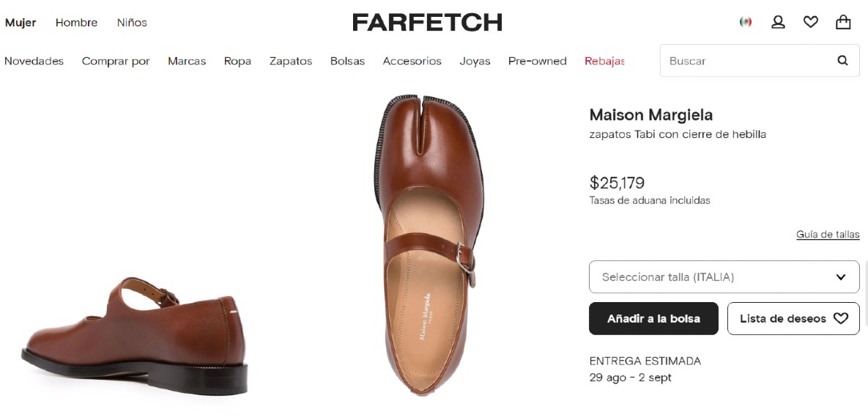Expand the Seleccionar talla dropdown
868x415 pixels.
click(x=724, y=277)
